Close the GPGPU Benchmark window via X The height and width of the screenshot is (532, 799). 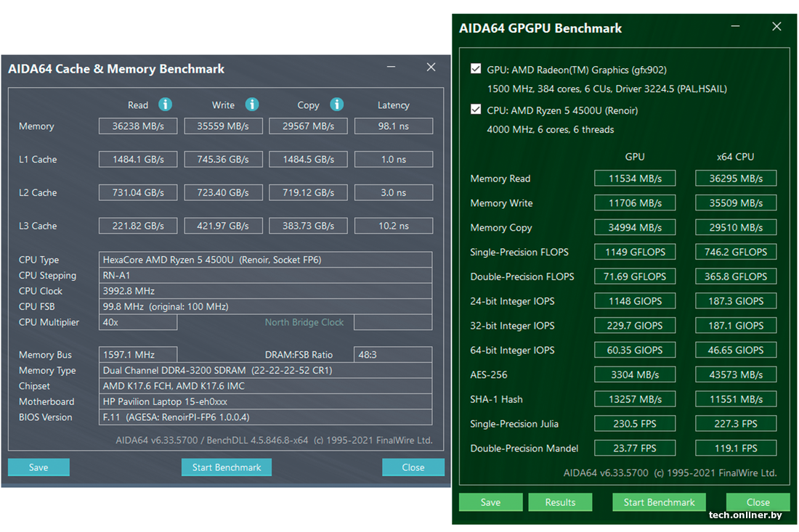tap(776, 27)
